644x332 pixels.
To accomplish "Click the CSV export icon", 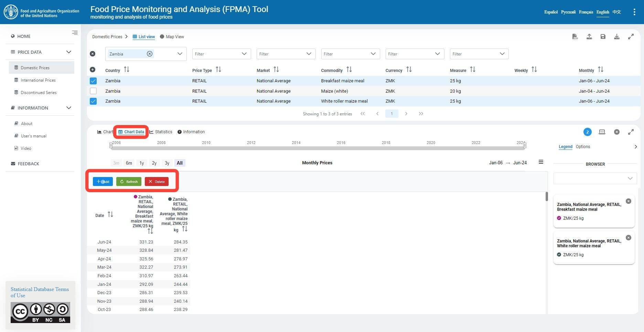I will tap(575, 37).
